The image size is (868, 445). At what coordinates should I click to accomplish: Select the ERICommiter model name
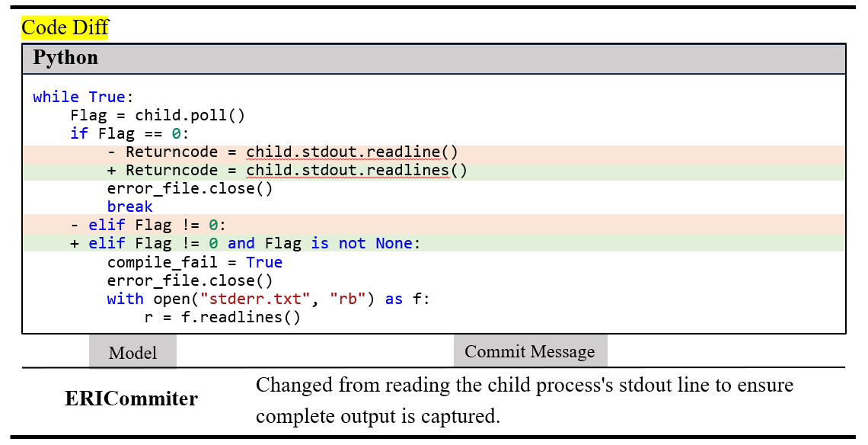131,399
